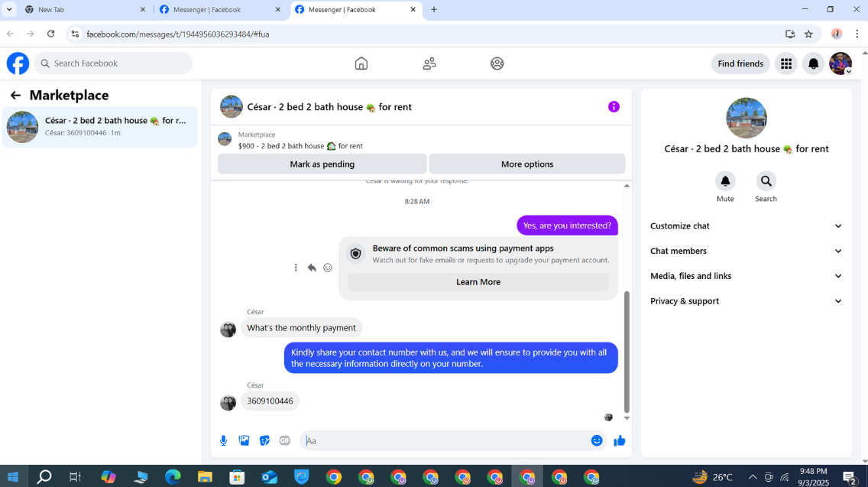Viewport: 868px width, 487px height.
Task: Open a new browser tab plus button
Action: (x=434, y=9)
